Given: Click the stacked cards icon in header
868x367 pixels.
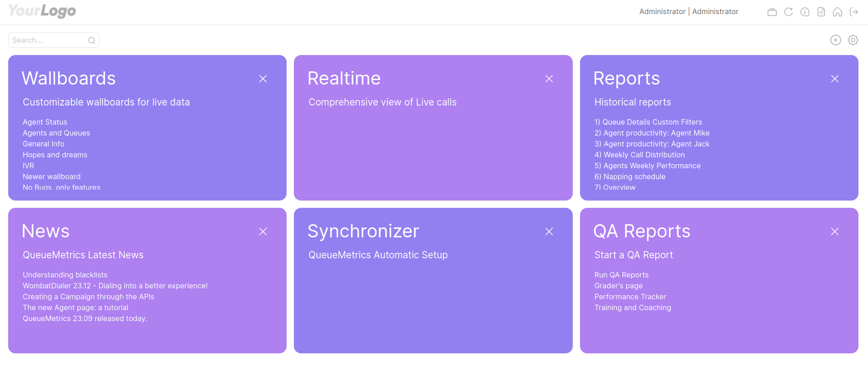Looking at the screenshot, I should point(772,12).
